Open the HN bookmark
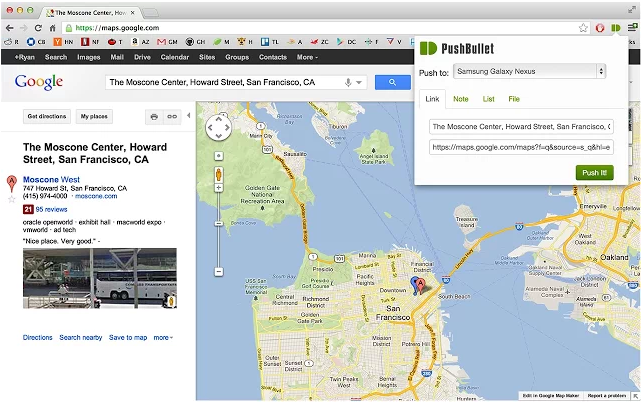Image resolution: width=643 pixels, height=402 pixels. (64, 42)
